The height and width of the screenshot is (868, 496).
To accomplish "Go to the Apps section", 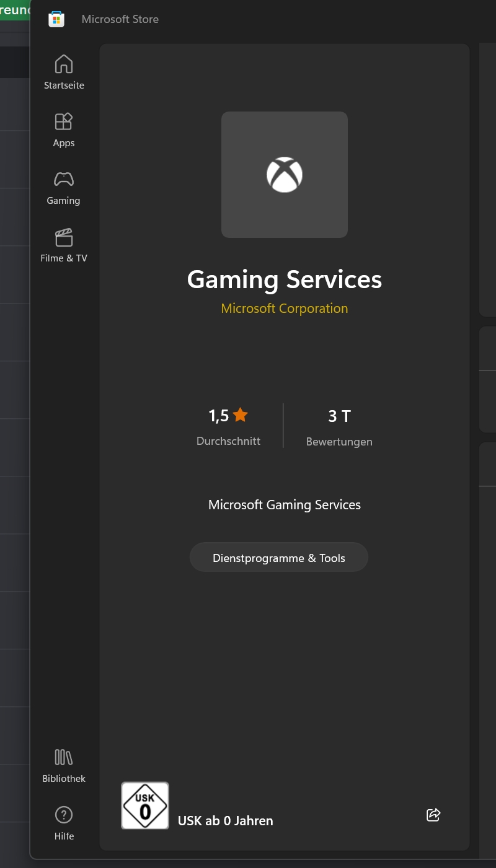I will coord(64,130).
